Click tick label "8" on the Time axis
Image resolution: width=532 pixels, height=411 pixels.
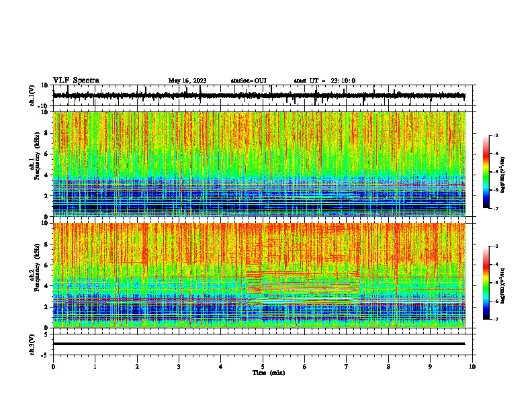pyautogui.click(x=388, y=367)
